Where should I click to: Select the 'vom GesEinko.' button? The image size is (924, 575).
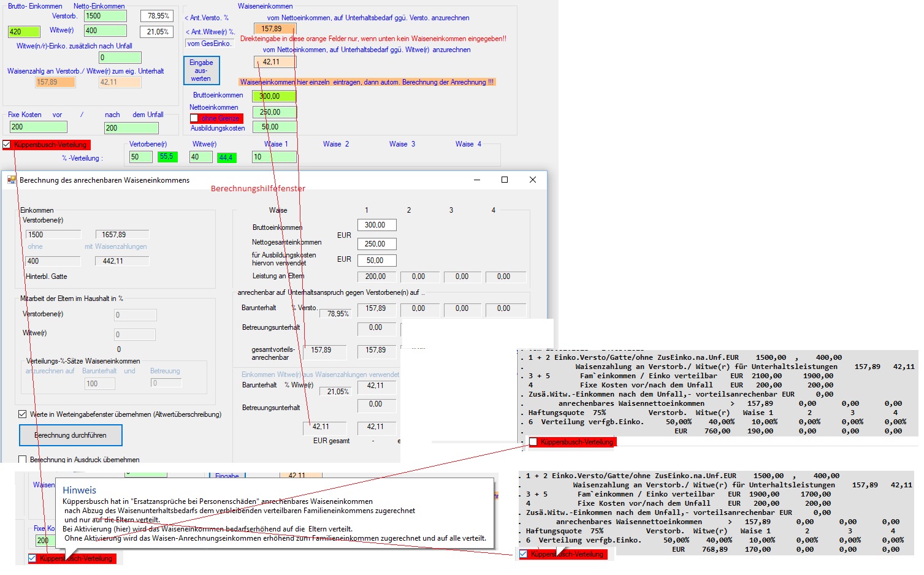[210, 44]
